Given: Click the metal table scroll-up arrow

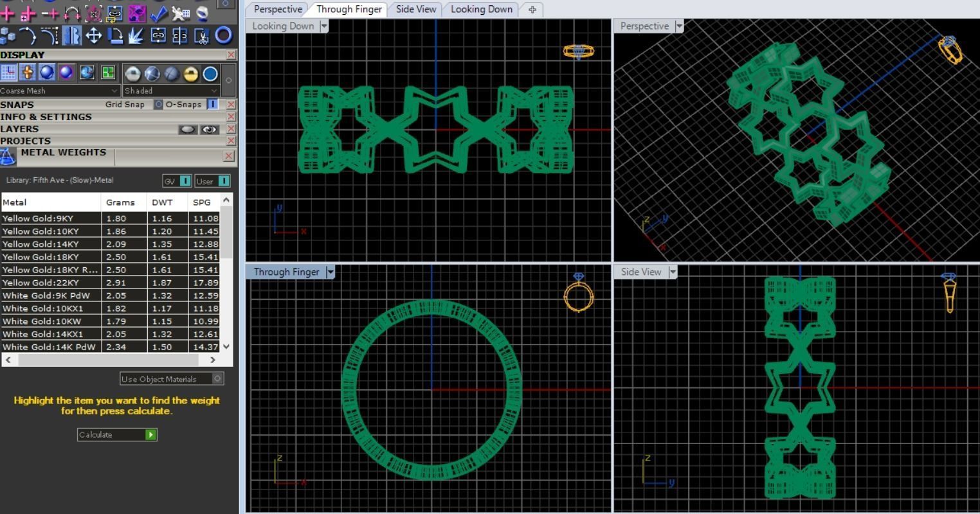Looking at the screenshot, I should pos(226,200).
